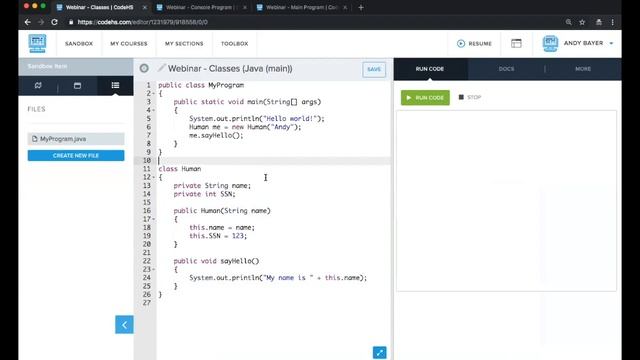640x360 pixels.
Task: Switch to Webinar - Console Program browser tab
Action: [x=200, y=7]
